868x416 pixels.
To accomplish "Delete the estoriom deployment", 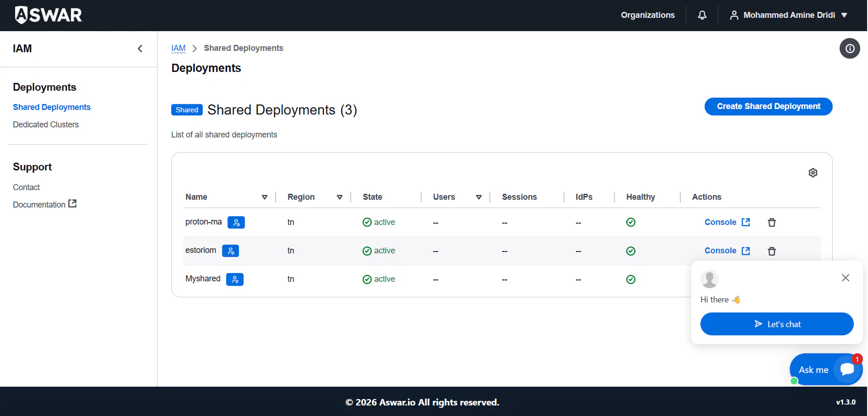I will pos(772,251).
